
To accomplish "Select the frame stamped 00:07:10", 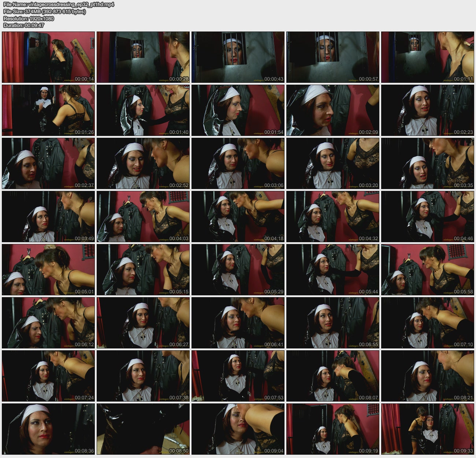I will tap(428, 323).
